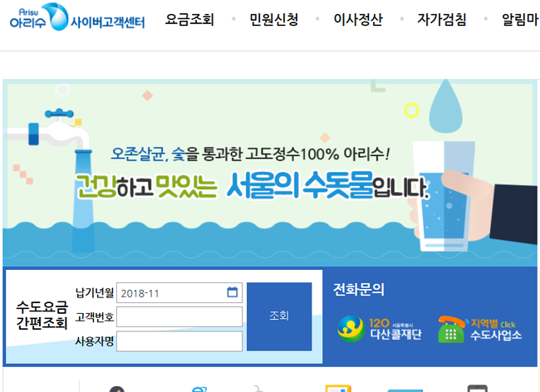Open the calendar picker icon for 납기년월
The width and height of the screenshot is (540, 392).
233,292
